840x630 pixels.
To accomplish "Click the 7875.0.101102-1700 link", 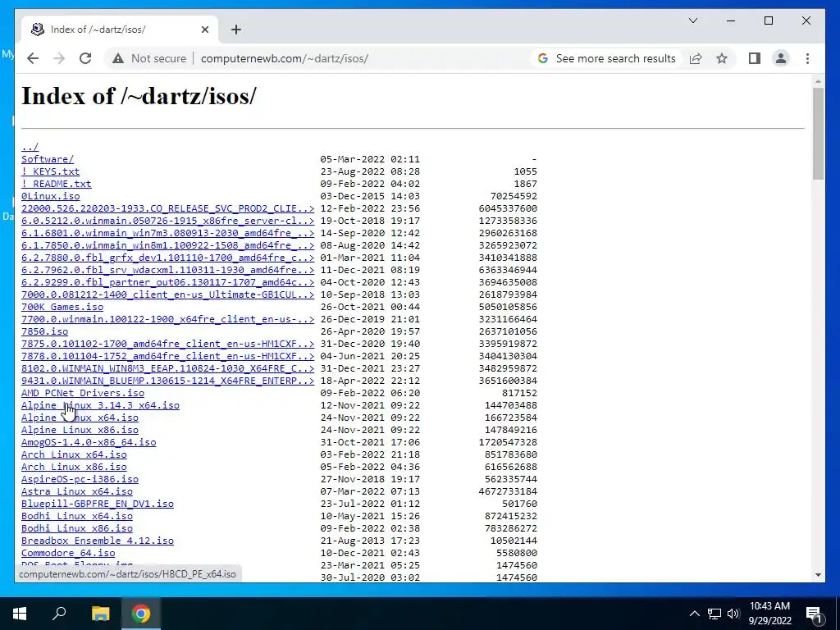I will [x=167, y=344].
